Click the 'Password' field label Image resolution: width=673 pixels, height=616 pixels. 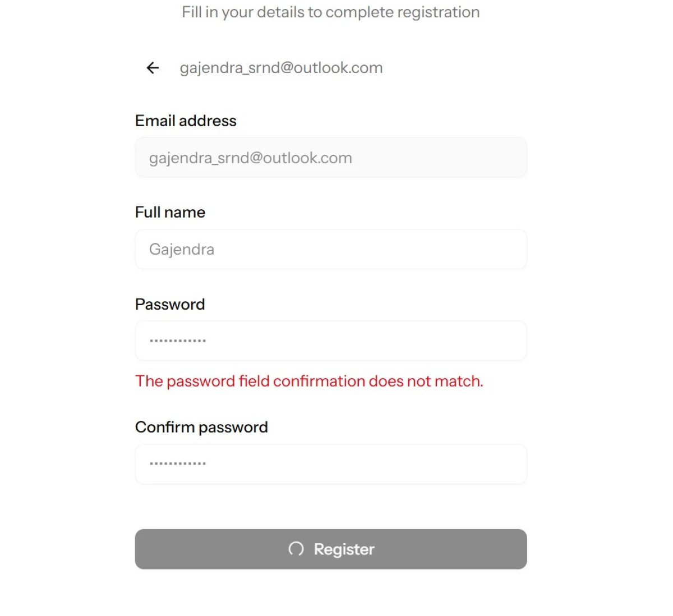click(170, 304)
